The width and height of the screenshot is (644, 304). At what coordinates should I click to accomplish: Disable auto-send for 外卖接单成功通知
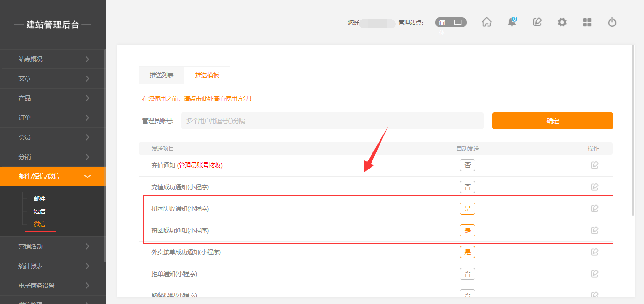click(467, 252)
